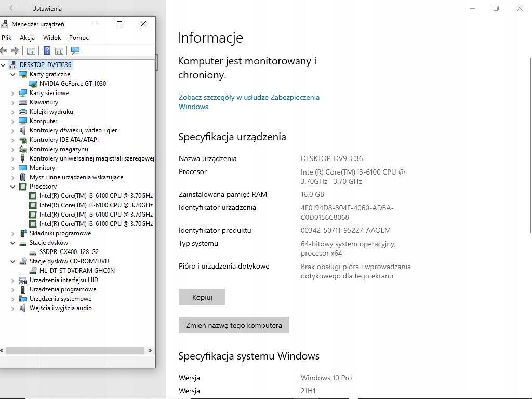
Task: Select the first Intel Core i3-6100 processor entry
Action: pyautogui.click(x=96, y=196)
